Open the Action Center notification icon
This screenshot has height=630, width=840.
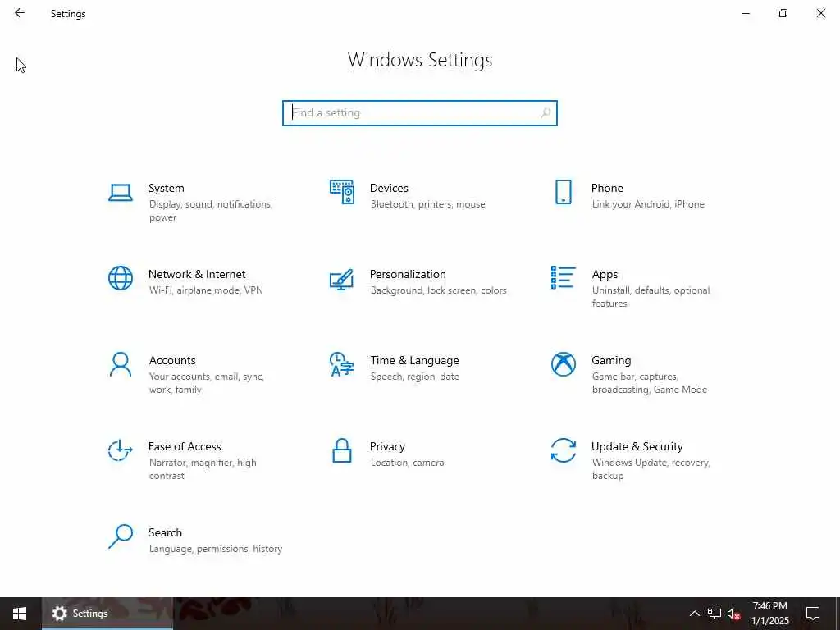pos(813,614)
